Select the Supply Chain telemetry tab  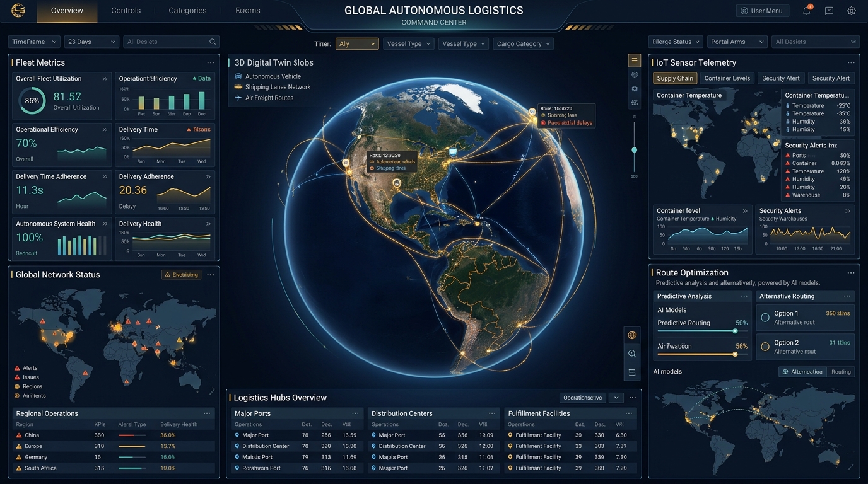[x=675, y=78]
